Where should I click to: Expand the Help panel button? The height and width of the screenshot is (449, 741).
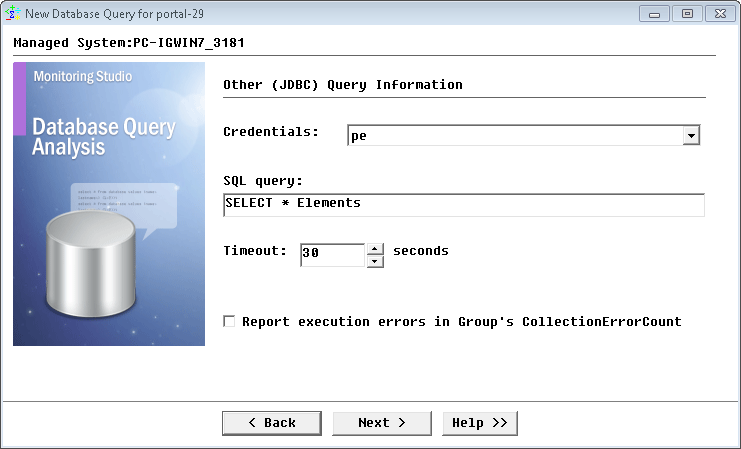[480, 423]
